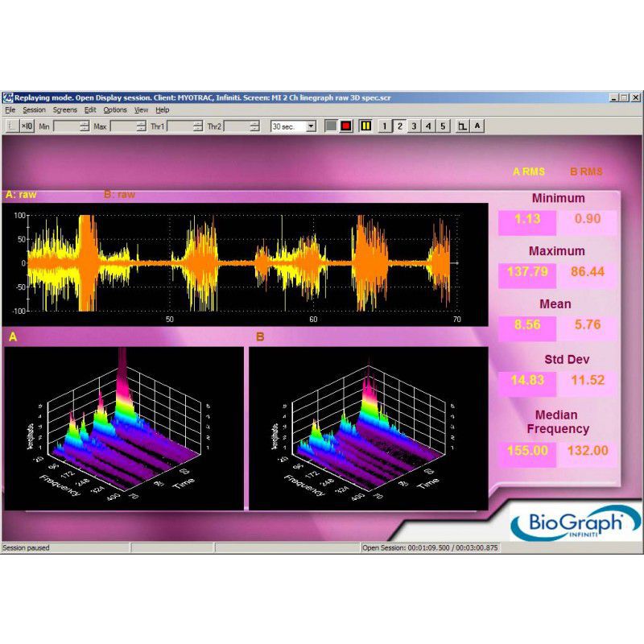Click the threshold display icon beside the A icon
Screen dimensions: 644x644
click(x=461, y=126)
